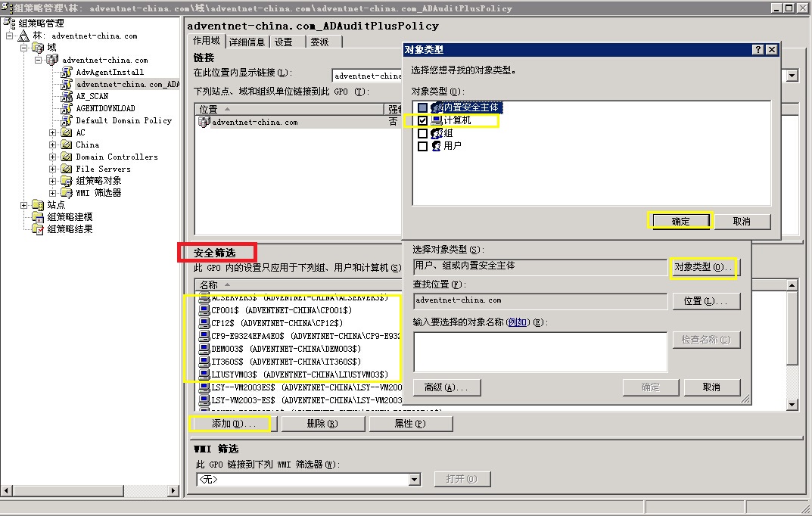
Task: Click the 属性(P) button
Action: coord(410,424)
